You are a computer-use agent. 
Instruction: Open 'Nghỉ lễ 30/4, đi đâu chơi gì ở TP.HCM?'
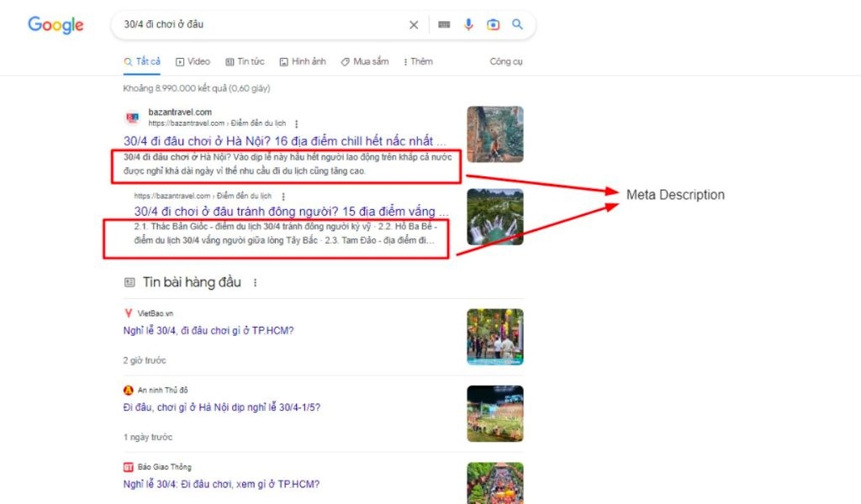click(x=209, y=331)
